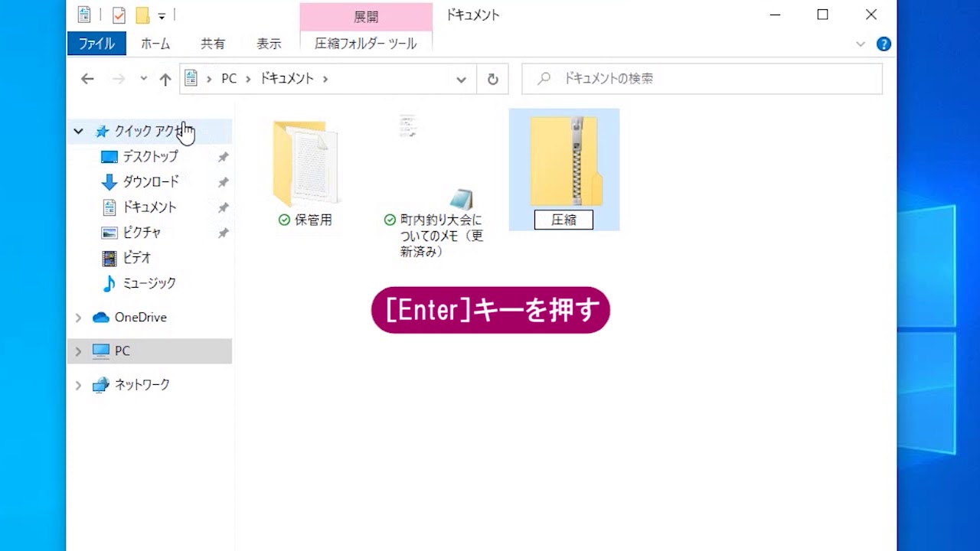Refresh the ドキュメント folder view
The height and width of the screenshot is (551, 980).
[492, 79]
